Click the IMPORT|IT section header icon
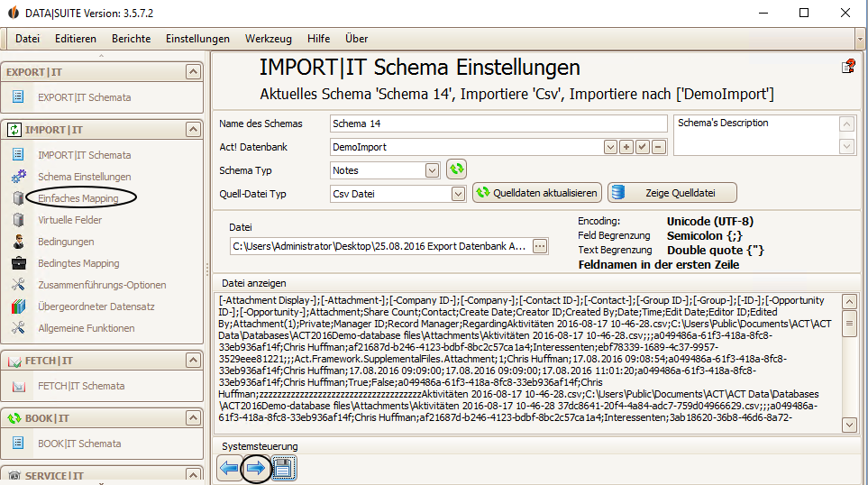Image resolution: width=868 pixels, height=485 pixels. [14, 130]
